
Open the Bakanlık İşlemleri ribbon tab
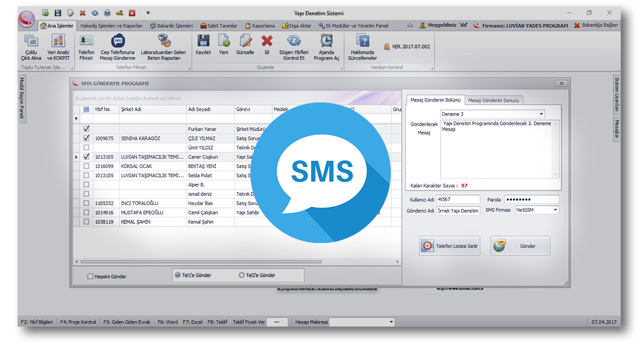coord(172,25)
